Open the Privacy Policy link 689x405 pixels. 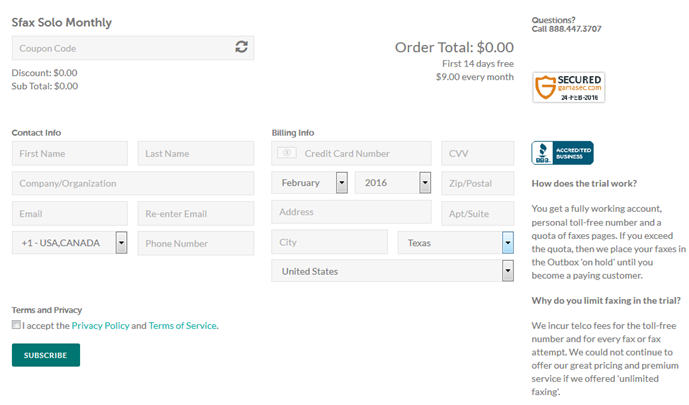(100, 325)
